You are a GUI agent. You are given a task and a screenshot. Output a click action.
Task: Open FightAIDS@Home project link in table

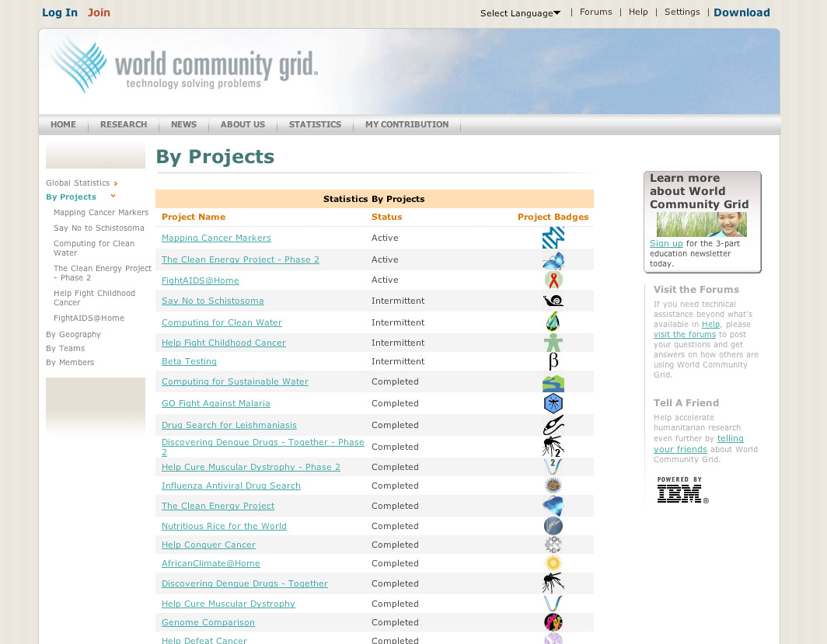click(x=201, y=280)
